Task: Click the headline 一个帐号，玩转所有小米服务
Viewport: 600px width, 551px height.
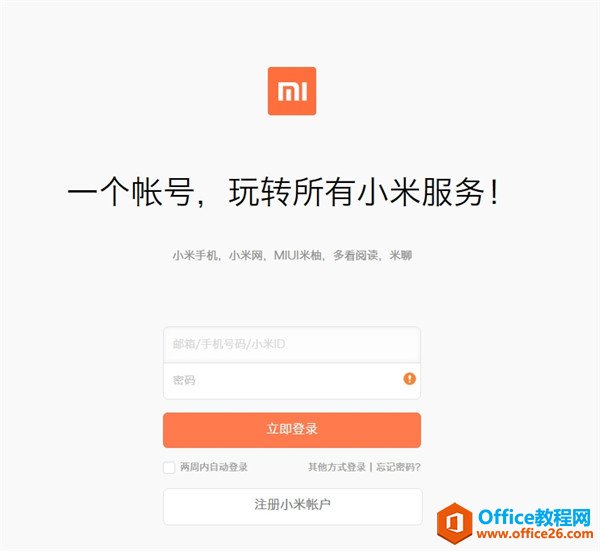Action: [283, 192]
